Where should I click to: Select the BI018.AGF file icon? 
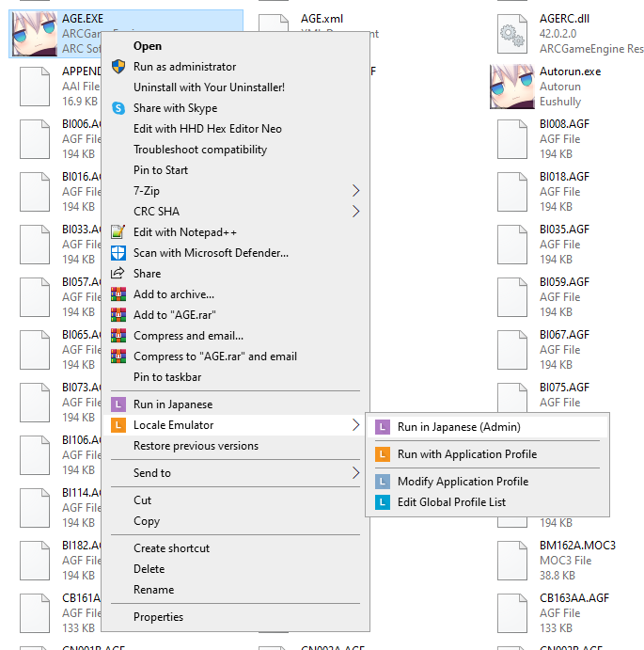pos(512,192)
